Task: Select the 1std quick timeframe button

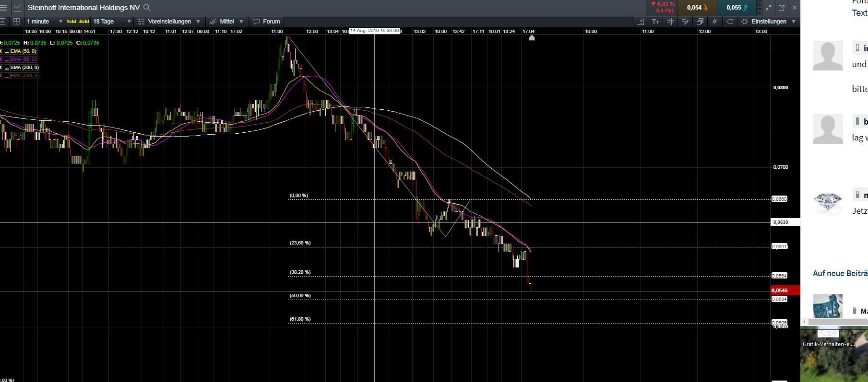Action: tap(71, 22)
